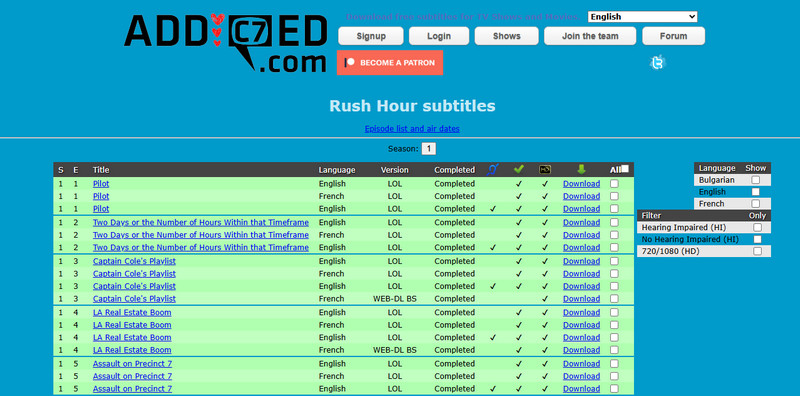The height and width of the screenshot is (396, 800).
Task: Download the French Pilot subtitle
Action: [x=582, y=196]
